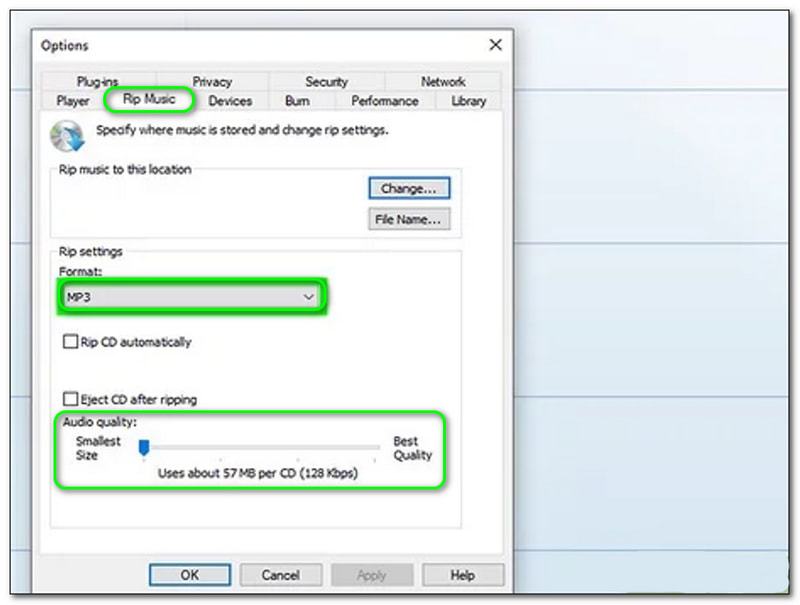Open the File Name settings
The width and height of the screenshot is (800, 605).
(x=409, y=219)
